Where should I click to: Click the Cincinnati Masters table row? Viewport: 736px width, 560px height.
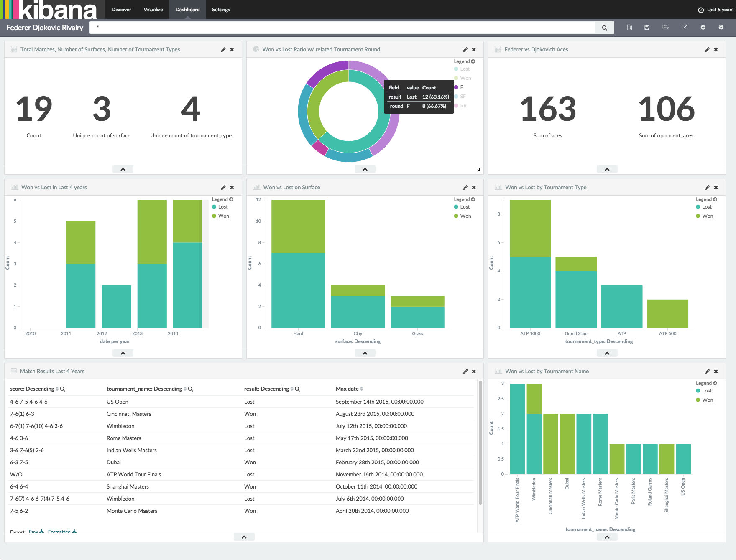click(x=242, y=414)
